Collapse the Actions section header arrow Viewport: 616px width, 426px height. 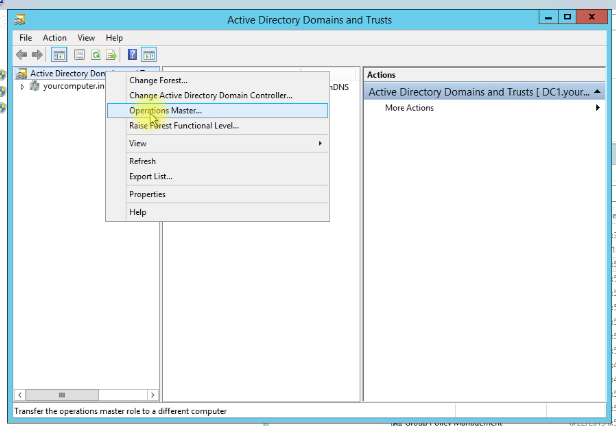597,92
